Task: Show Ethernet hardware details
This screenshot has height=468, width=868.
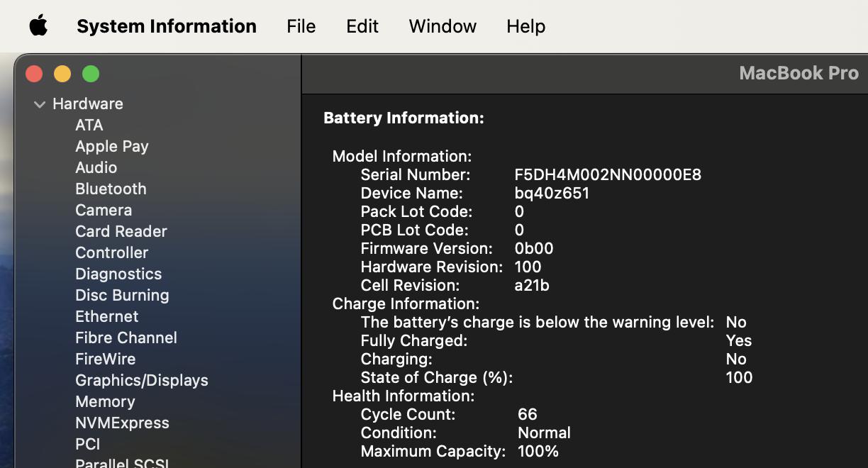Action: pyautogui.click(x=107, y=316)
